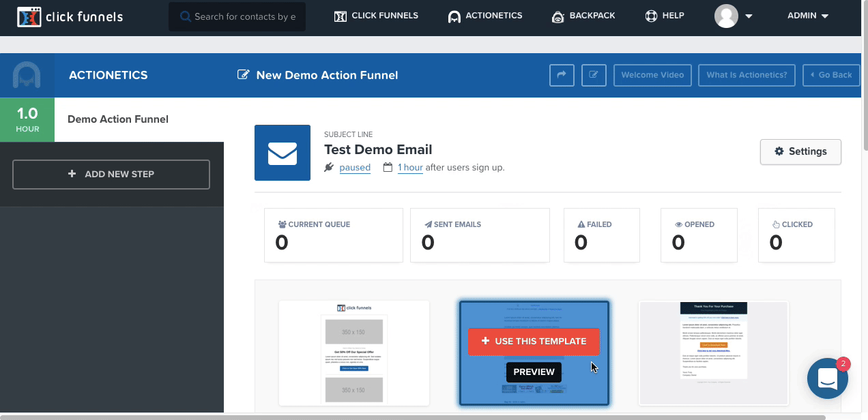Click the search magnifier icon
868x420 pixels.
point(185,16)
